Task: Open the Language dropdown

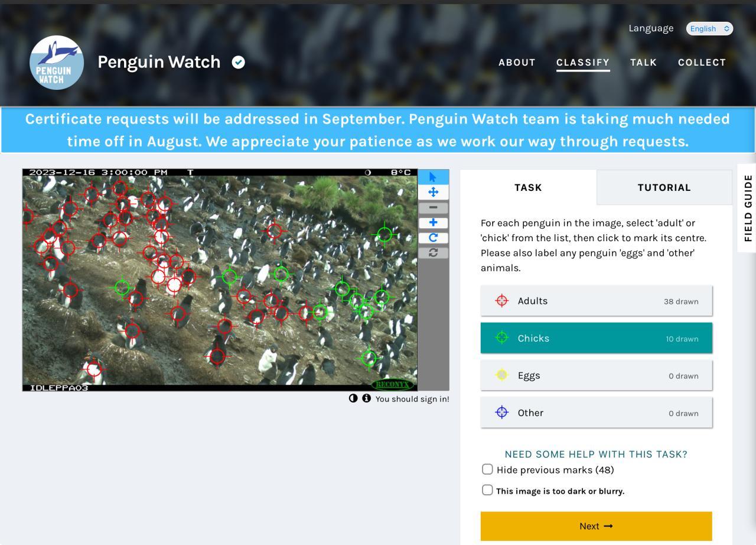Action: (x=709, y=28)
